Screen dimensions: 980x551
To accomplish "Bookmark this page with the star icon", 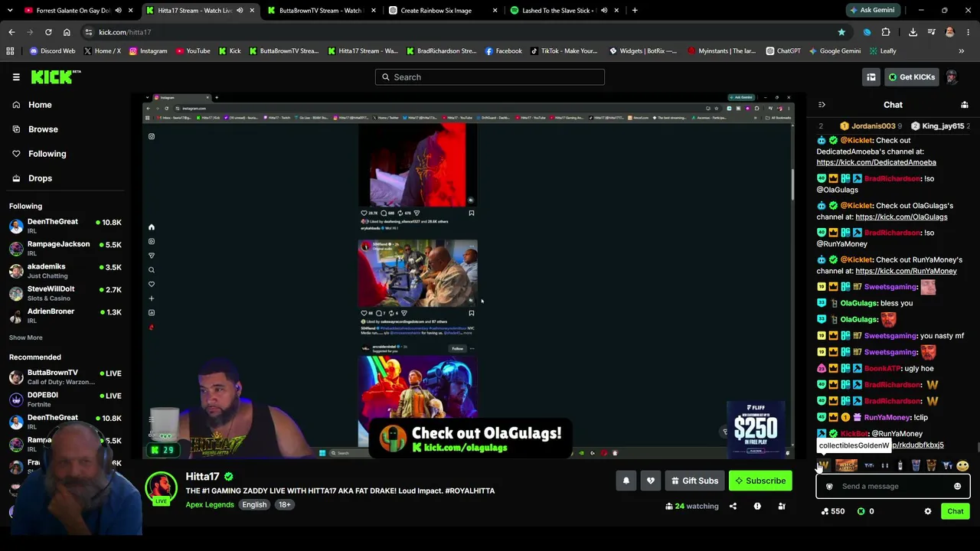I will [841, 32].
